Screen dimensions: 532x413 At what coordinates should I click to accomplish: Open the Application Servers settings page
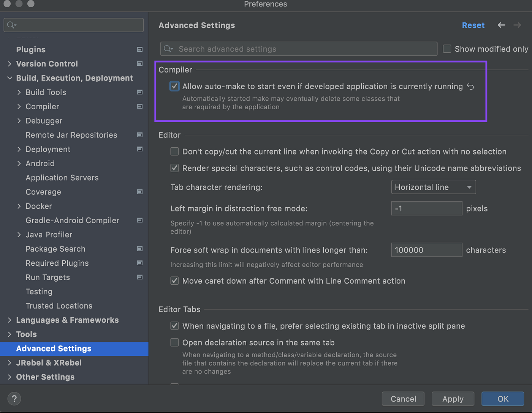62,178
